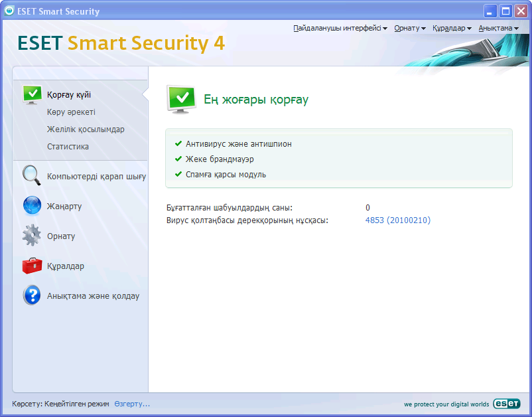532x417 pixels.
Task: Click the ESET logo in bottom corner
Action: pos(507,404)
